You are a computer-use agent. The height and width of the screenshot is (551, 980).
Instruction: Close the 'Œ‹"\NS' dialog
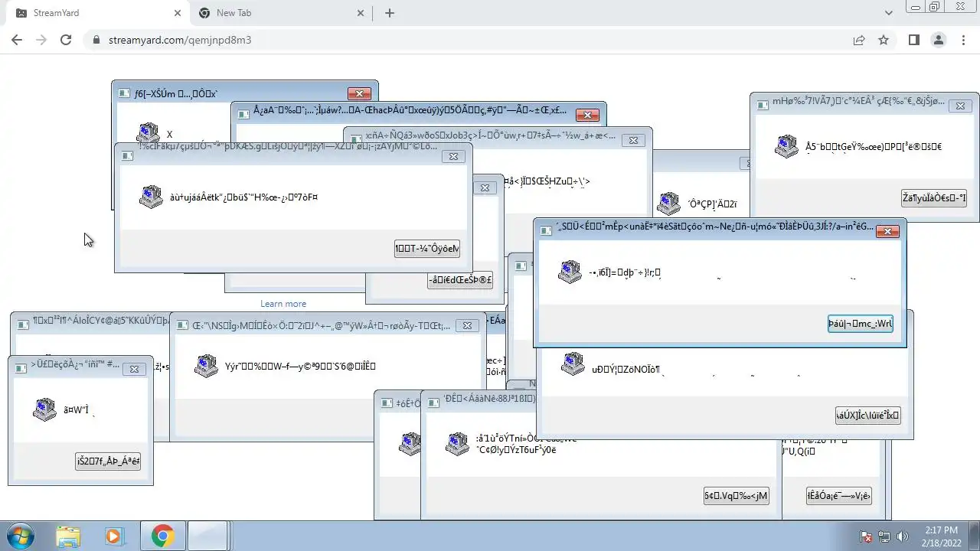click(x=467, y=325)
